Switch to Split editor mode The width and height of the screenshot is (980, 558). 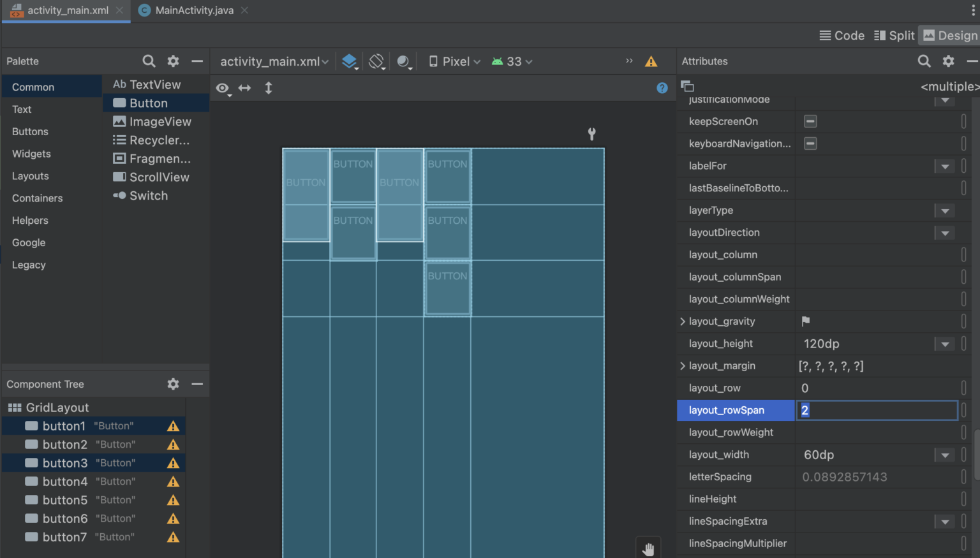click(894, 35)
